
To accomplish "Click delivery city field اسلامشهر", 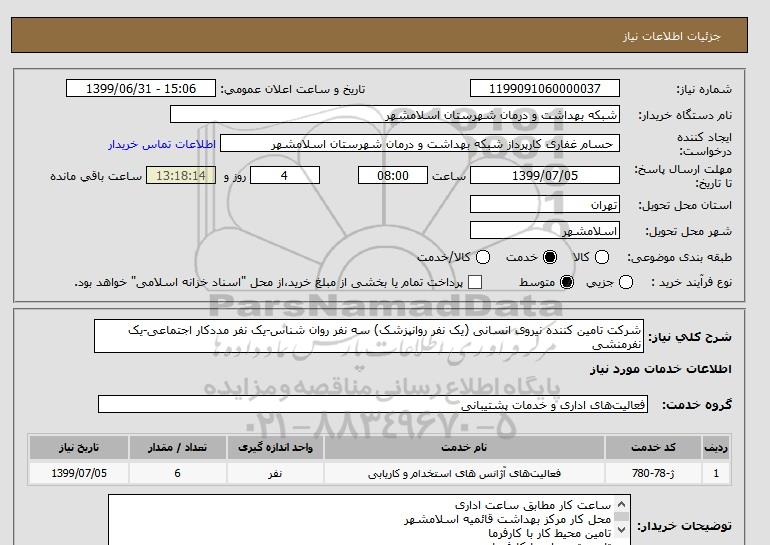I will click(x=545, y=230).
